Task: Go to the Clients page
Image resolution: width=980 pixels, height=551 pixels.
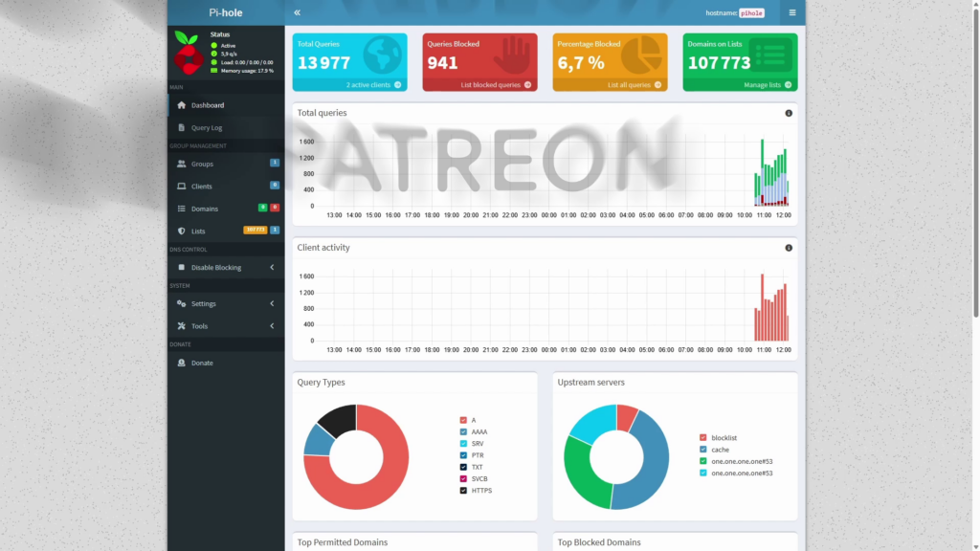Action: (x=201, y=187)
